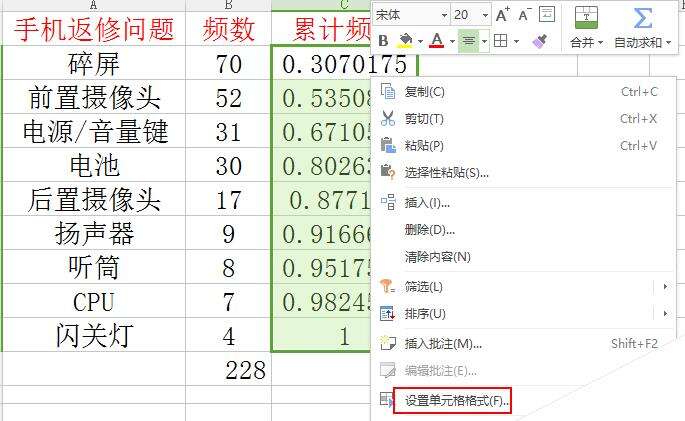Screen dimensions: 685x421
Task: Expand alignment dropdown arrow
Action: click(484, 42)
